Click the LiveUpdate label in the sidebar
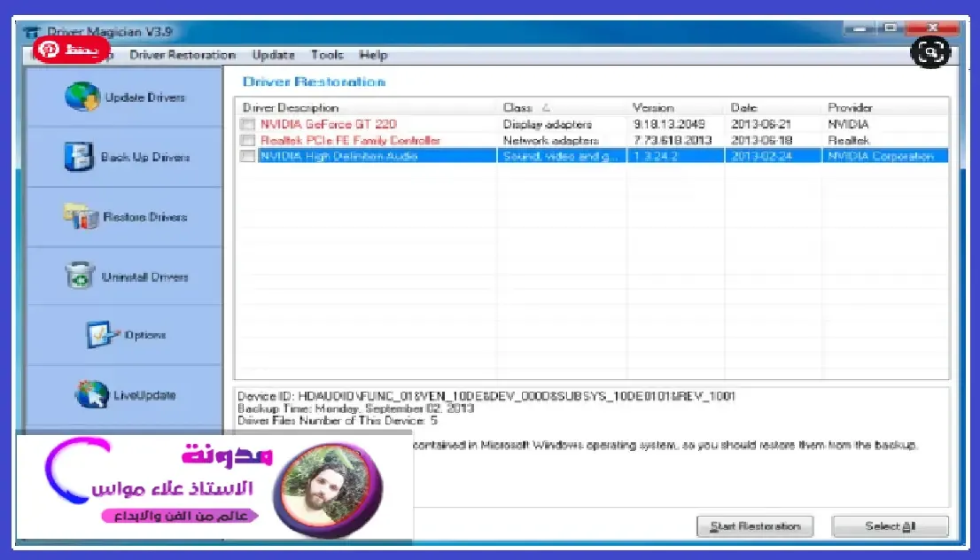Viewport: 980px width, 560px height. click(x=144, y=395)
